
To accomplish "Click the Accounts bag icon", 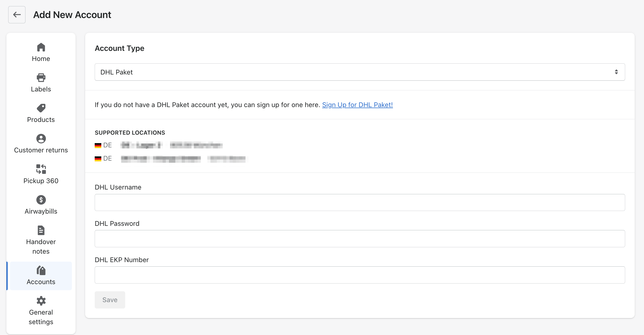I will point(41,270).
